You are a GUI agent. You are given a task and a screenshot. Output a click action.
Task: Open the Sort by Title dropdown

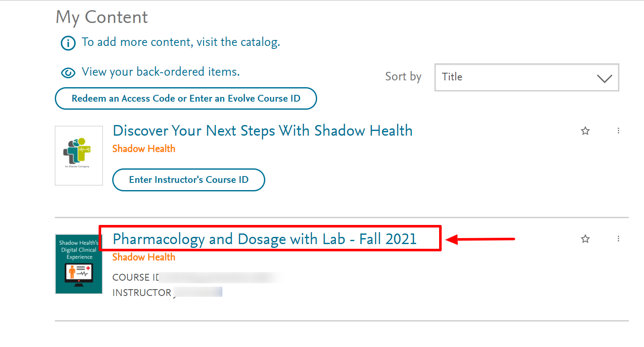[526, 77]
